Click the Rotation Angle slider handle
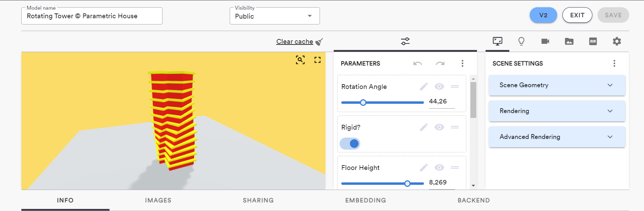644x211 pixels. tap(363, 102)
